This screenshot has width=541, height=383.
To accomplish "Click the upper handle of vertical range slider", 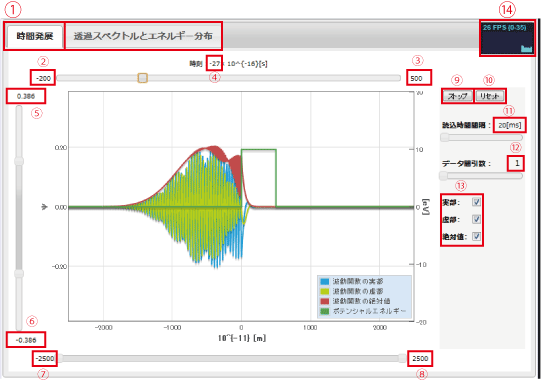I will tap(19, 161).
